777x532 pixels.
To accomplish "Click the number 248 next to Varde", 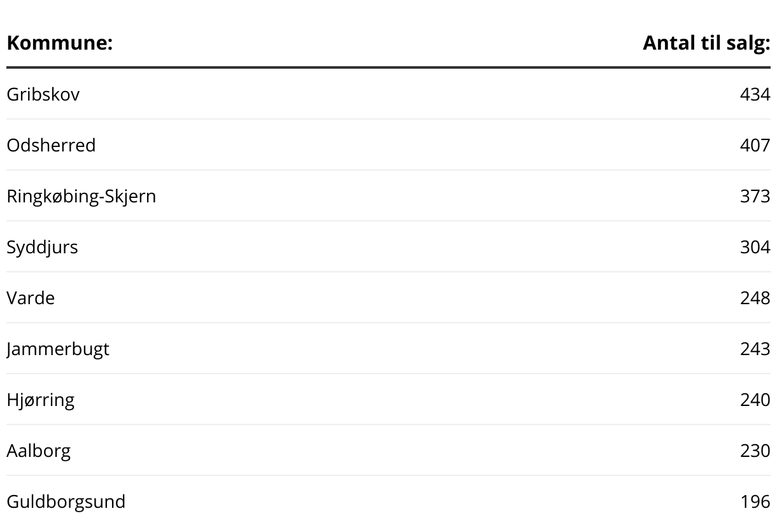I will point(755,298).
